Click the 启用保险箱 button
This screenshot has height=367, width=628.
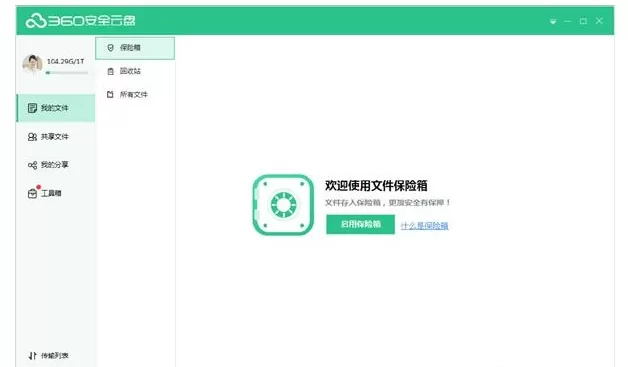point(360,224)
